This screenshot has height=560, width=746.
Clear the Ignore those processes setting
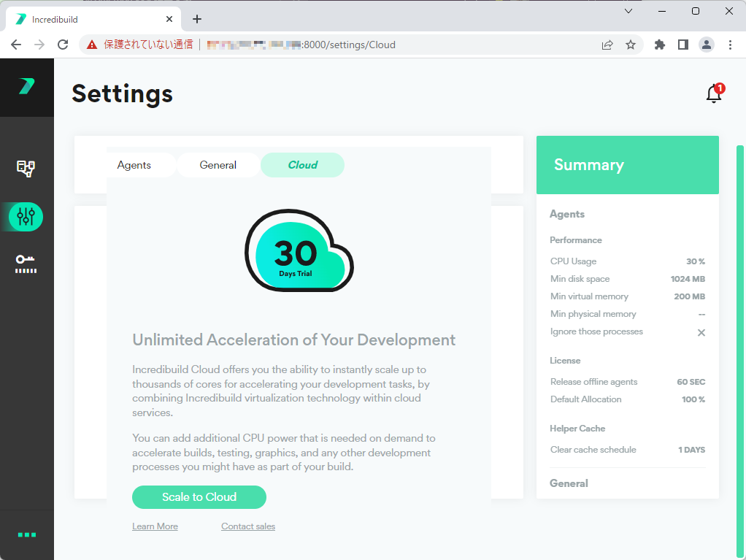[x=701, y=332]
